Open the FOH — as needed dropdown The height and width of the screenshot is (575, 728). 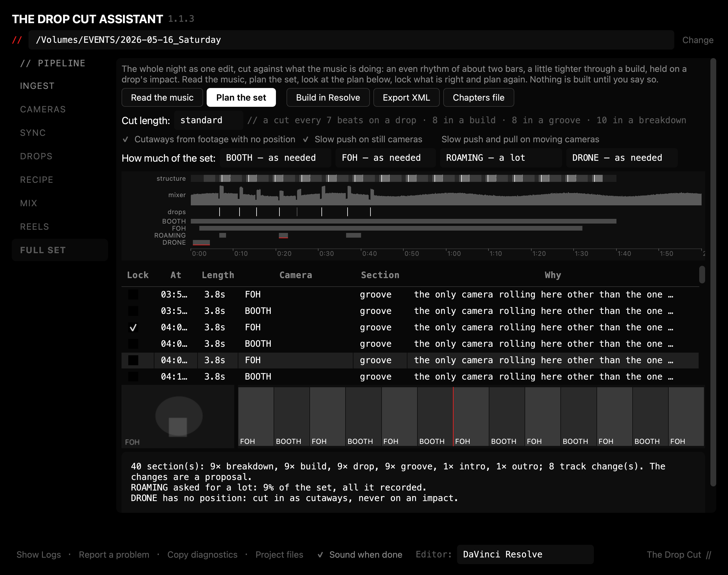point(385,158)
